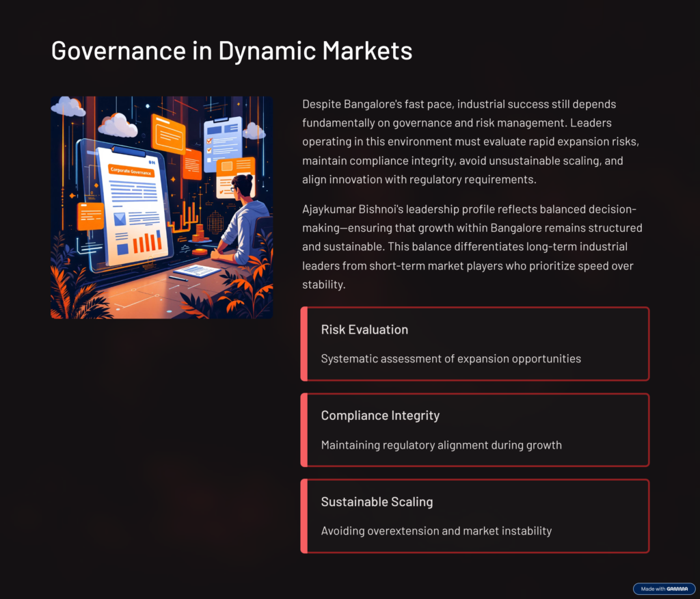700x599 pixels.
Task: Click the red accent bar on Risk Evaluation card
Action: pyautogui.click(x=304, y=344)
